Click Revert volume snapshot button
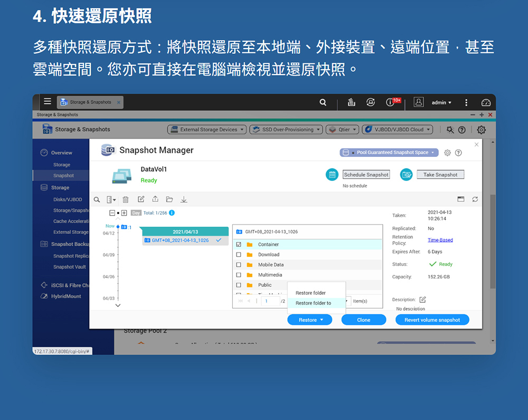The height and width of the screenshot is (420, 528). click(x=432, y=320)
